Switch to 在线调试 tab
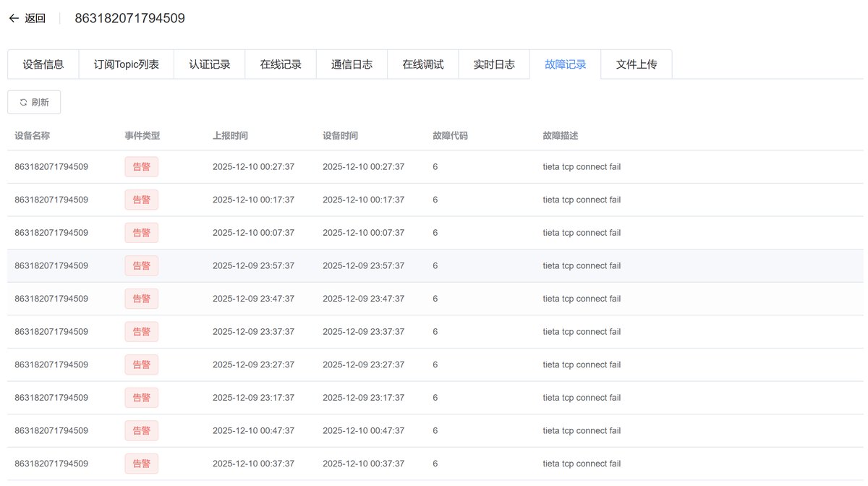The width and height of the screenshot is (868, 486). pos(423,64)
